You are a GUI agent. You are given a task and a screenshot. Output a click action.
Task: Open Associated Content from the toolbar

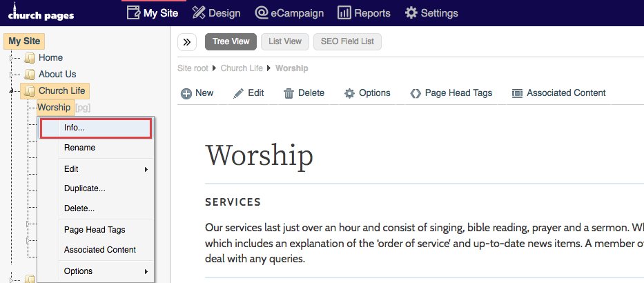tap(558, 93)
